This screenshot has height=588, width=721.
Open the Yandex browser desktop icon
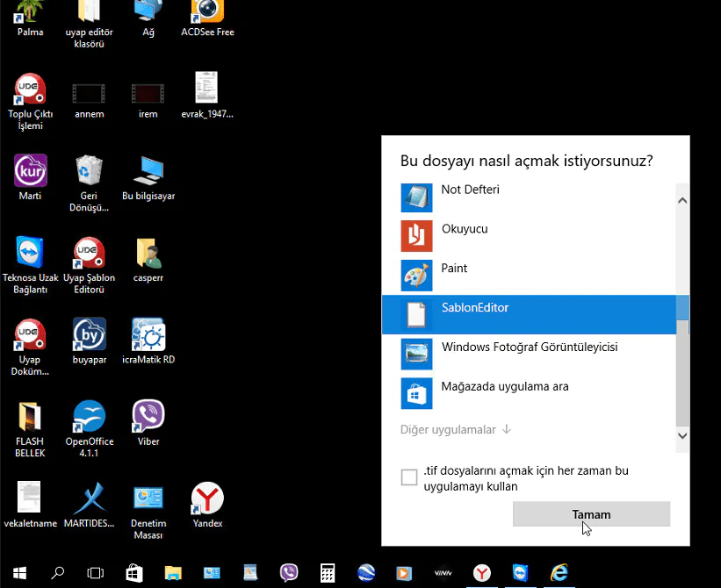[207, 498]
